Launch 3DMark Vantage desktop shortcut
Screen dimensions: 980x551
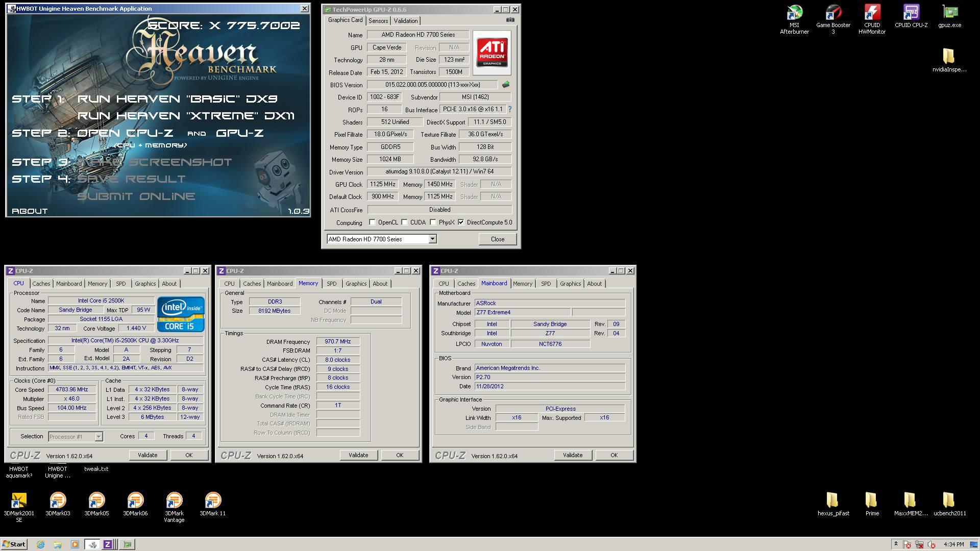(174, 508)
